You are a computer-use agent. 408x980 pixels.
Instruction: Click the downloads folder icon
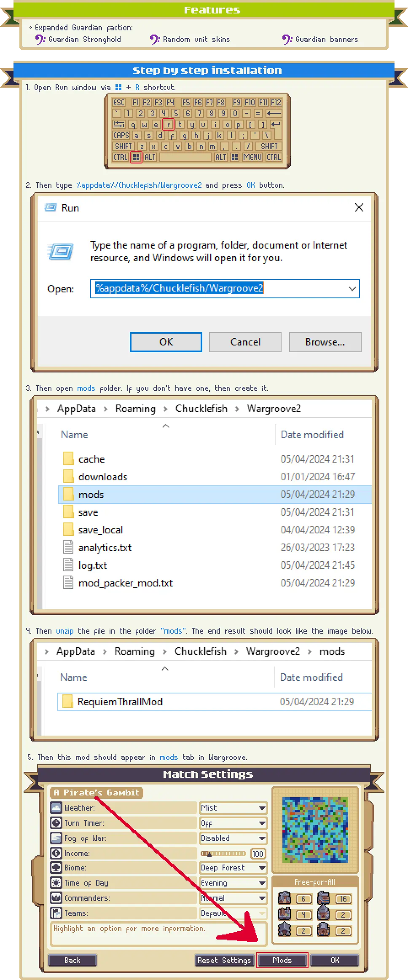(x=68, y=476)
